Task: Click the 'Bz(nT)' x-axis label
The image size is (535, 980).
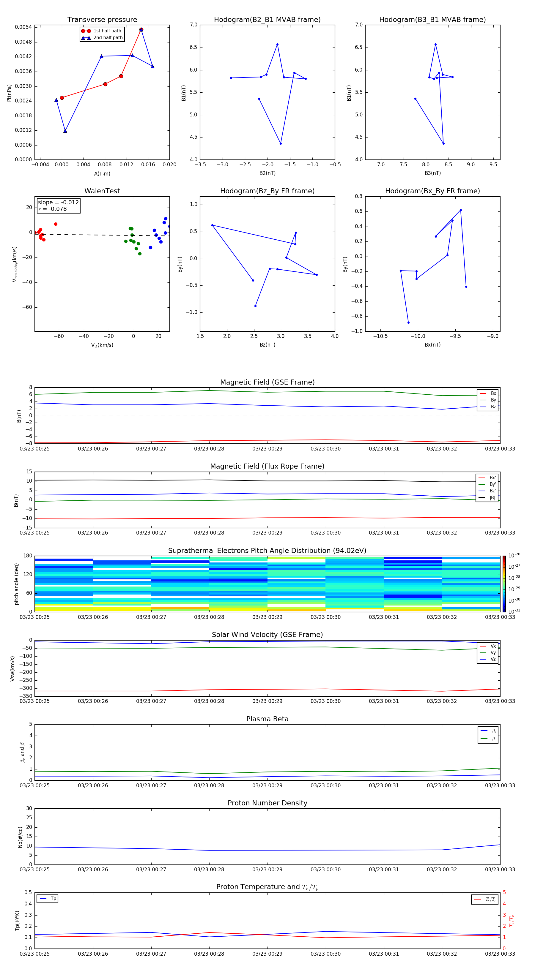Action: 267,345
